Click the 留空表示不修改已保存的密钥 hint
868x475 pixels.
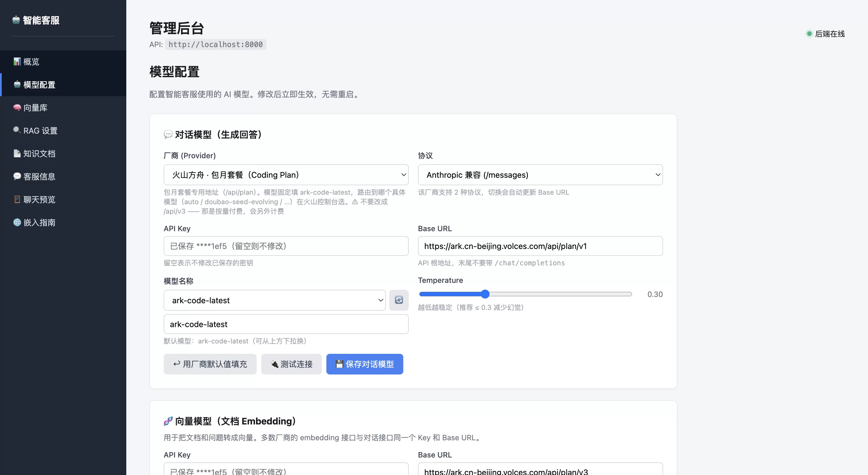pos(208,263)
